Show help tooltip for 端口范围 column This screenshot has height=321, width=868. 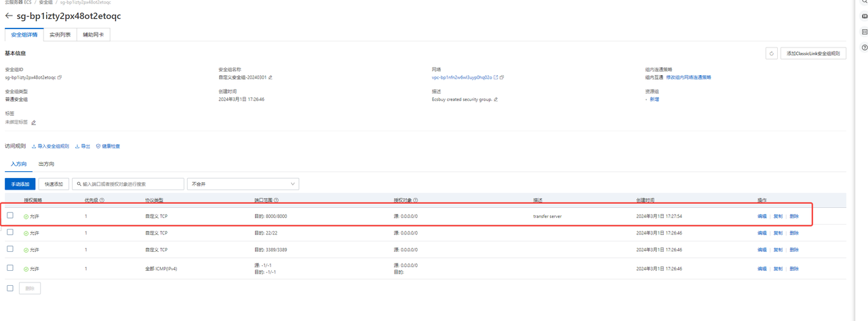(x=276, y=200)
